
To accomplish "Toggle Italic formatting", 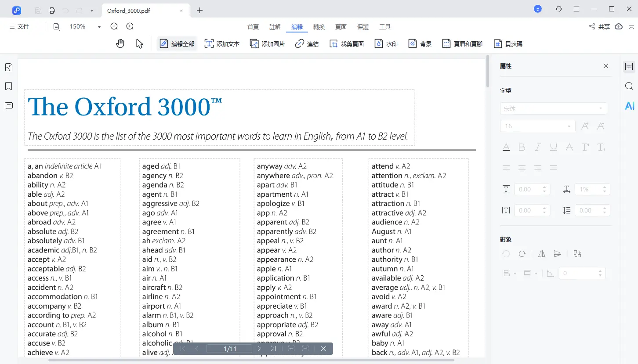I will [x=538, y=147].
